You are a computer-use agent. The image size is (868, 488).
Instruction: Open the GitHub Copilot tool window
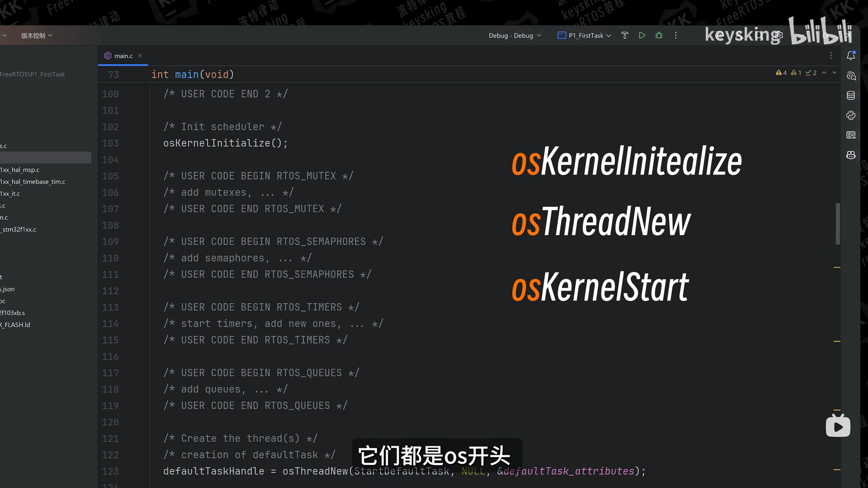tap(851, 155)
